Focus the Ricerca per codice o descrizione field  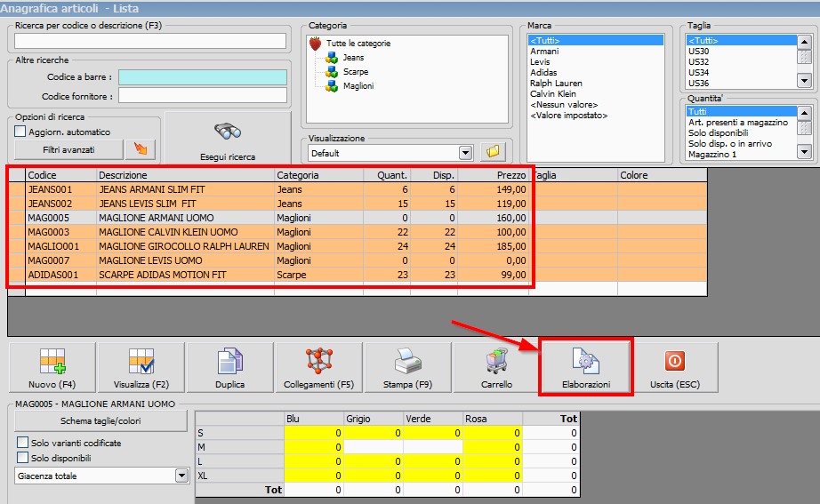click(x=150, y=41)
